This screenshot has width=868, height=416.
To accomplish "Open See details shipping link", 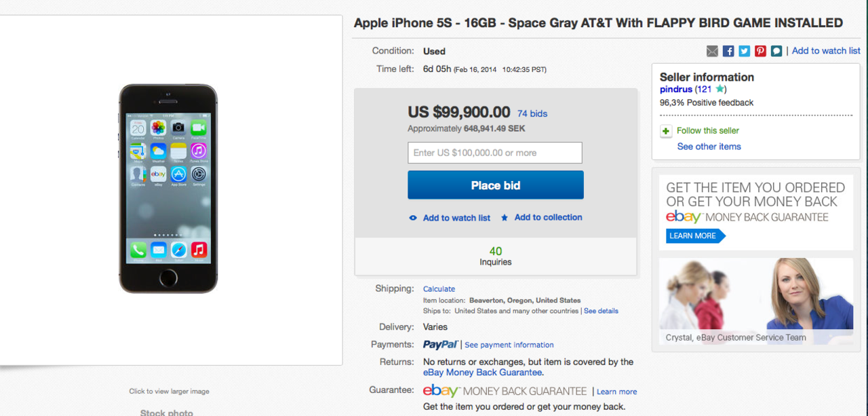I will tap(601, 311).
